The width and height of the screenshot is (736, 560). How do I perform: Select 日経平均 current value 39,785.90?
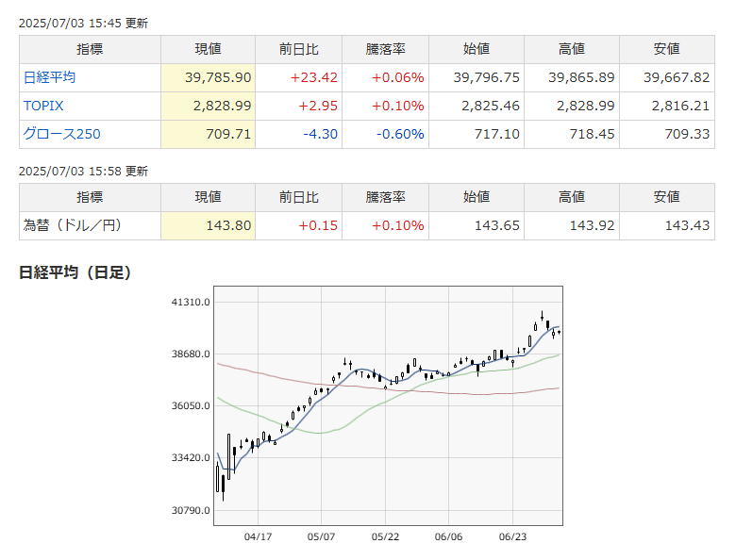pyautogui.click(x=218, y=77)
